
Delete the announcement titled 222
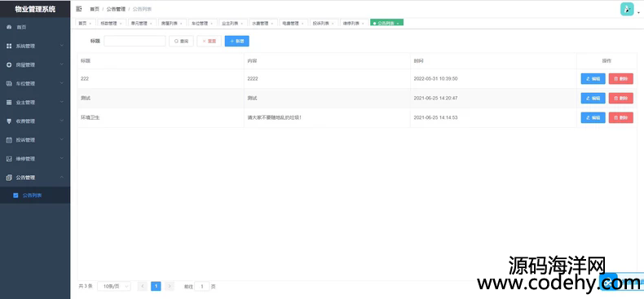coord(621,78)
